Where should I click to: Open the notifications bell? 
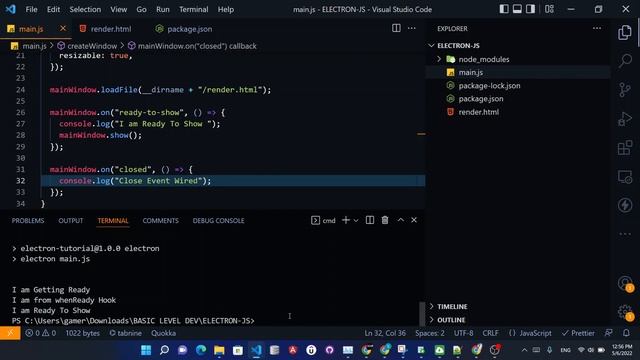pyautogui.click(x=626, y=333)
